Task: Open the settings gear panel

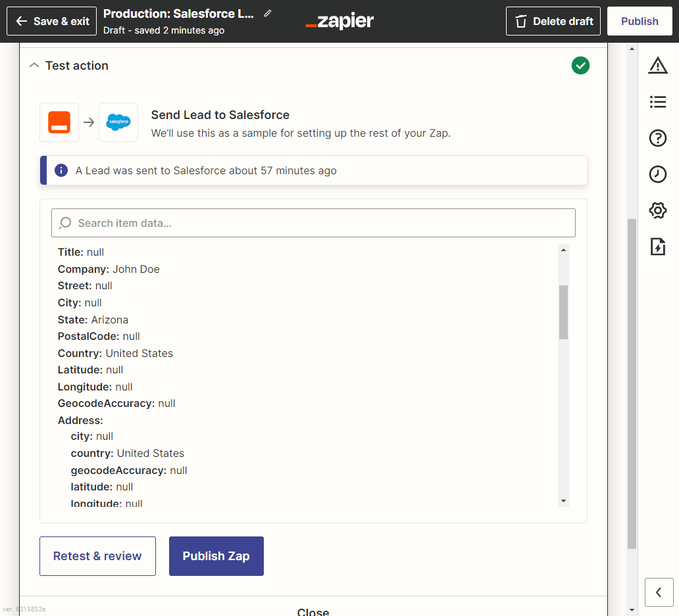Action: pyautogui.click(x=658, y=210)
